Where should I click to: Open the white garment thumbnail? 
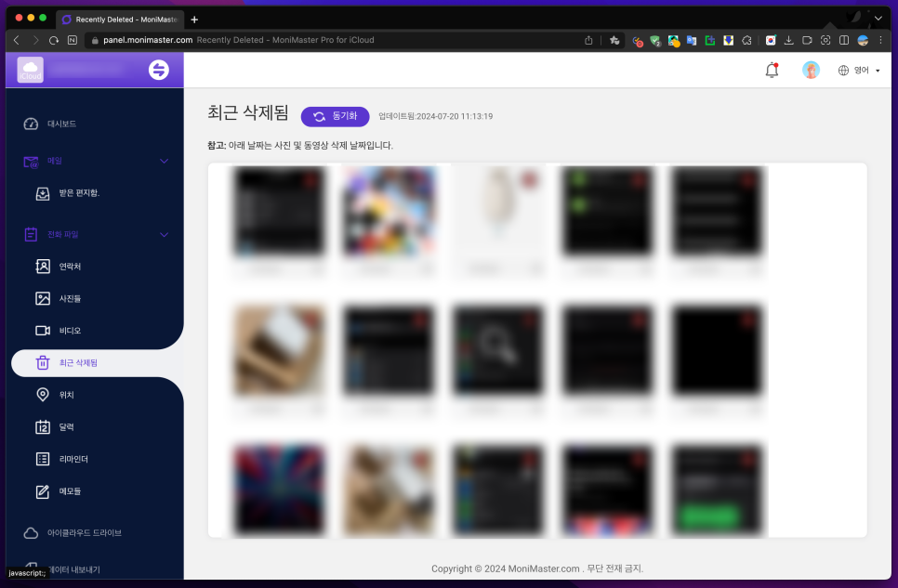[x=498, y=211]
